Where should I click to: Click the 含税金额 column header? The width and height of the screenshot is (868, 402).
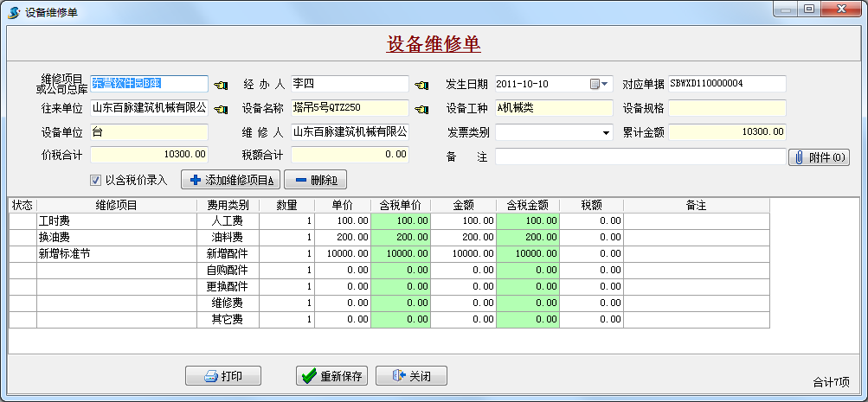528,205
